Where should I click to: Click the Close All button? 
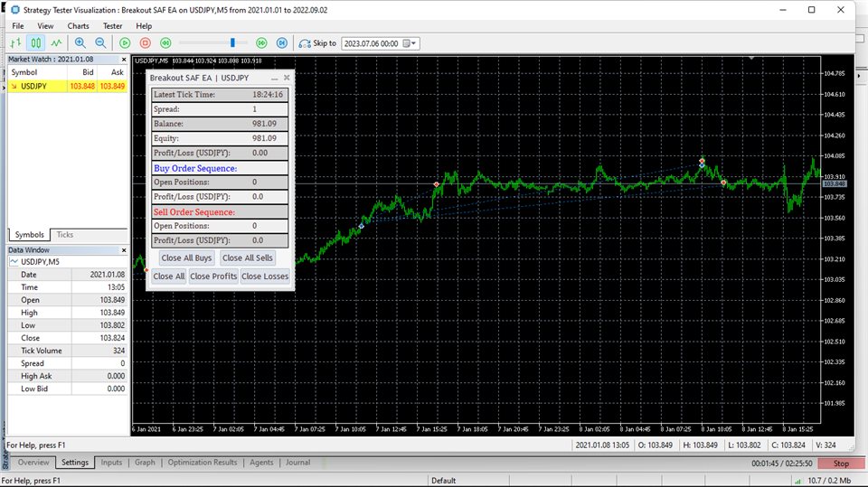click(169, 276)
